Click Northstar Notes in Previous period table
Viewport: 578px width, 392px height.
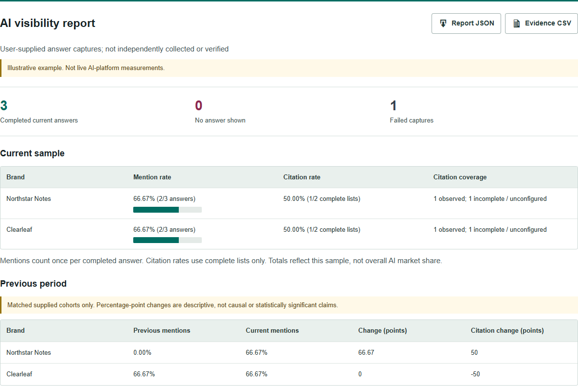tap(28, 352)
